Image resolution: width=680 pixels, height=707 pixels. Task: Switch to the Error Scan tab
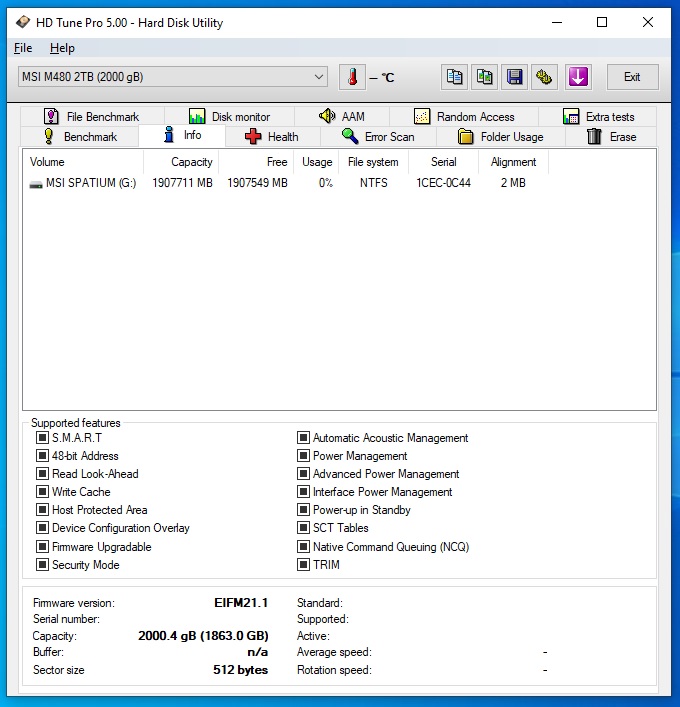tap(378, 137)
